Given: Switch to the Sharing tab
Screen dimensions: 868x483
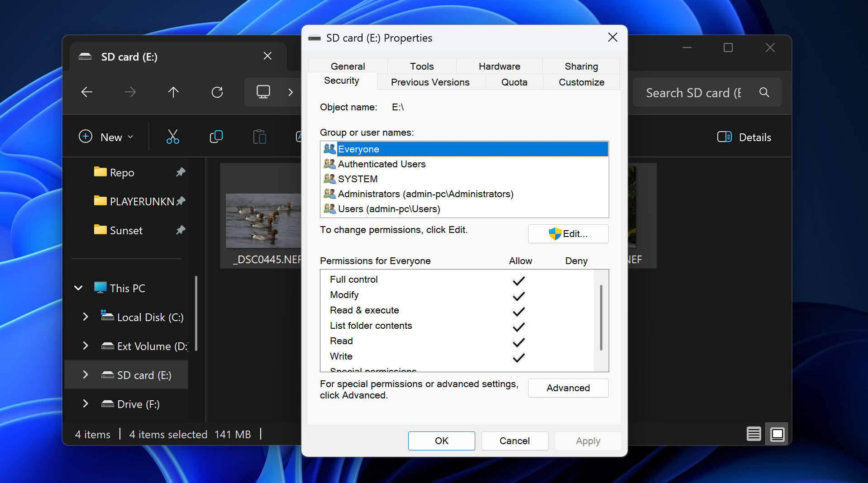Looking at the screenshot, I should click(x=581, y=66).
